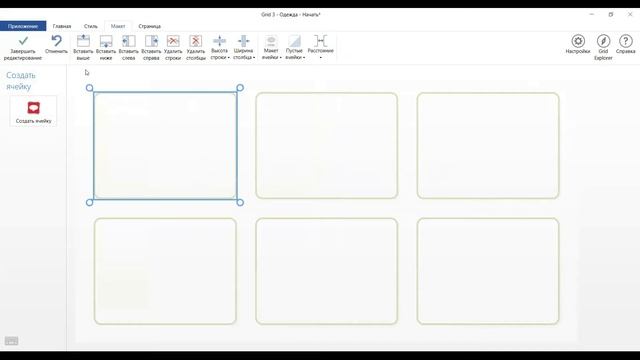This screenshot has width=640, height=360.
Task: Insert column right with Вставить справа
Action: click(x=151, y=47)
